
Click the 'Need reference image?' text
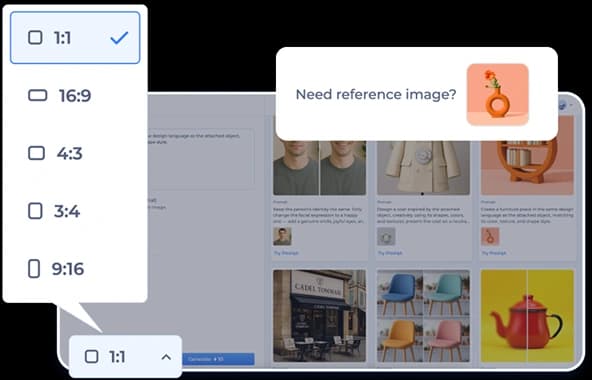point(376,94)
